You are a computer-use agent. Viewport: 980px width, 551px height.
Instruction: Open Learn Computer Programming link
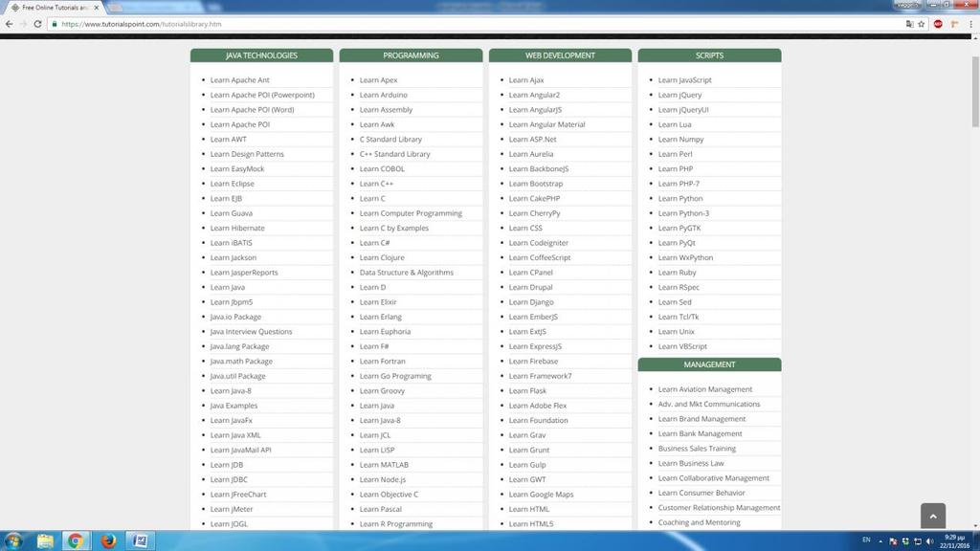411,213
